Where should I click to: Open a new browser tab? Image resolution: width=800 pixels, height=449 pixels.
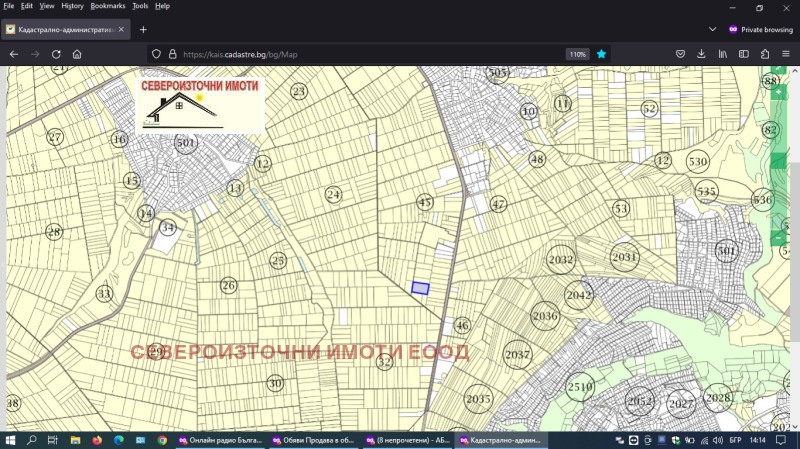[x=143, y=30]
